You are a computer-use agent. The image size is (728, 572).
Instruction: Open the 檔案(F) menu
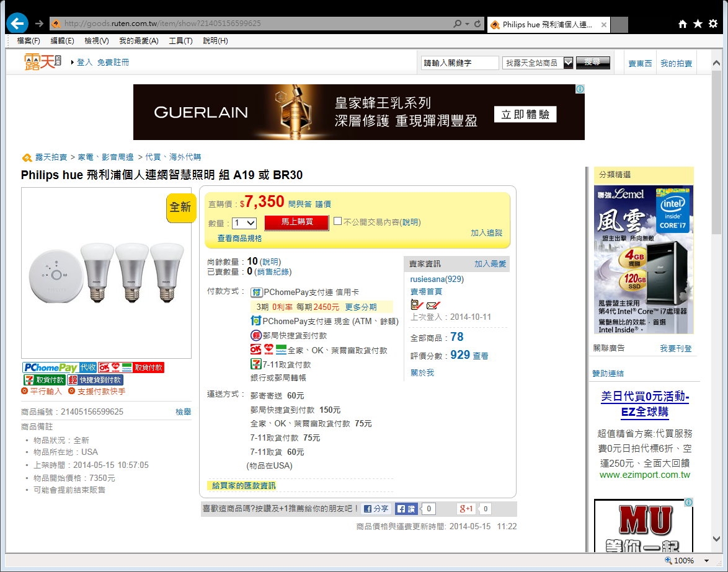coord(29,41)
